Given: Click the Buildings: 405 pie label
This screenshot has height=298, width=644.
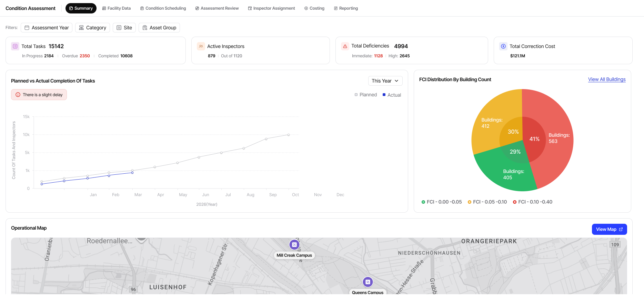Looking at the screenshot, I should pyautogui.click(x=514, y=174).
